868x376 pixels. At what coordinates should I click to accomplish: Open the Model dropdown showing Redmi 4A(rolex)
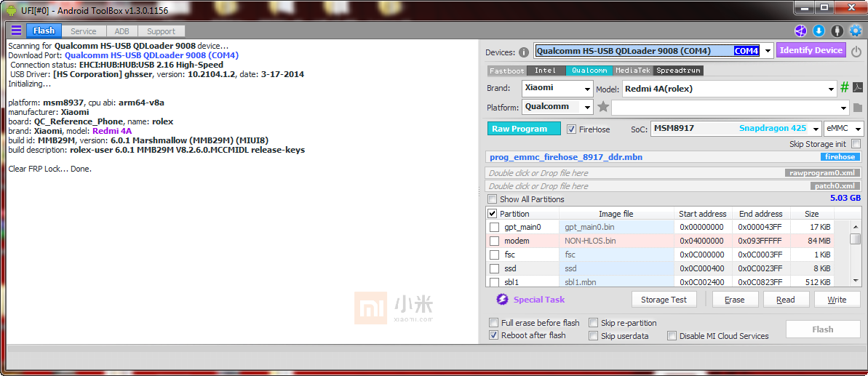click(x=730, y=88)
